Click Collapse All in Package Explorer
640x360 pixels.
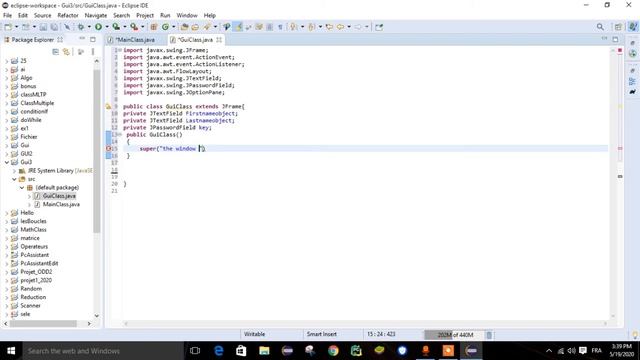(x=56, y=52)
